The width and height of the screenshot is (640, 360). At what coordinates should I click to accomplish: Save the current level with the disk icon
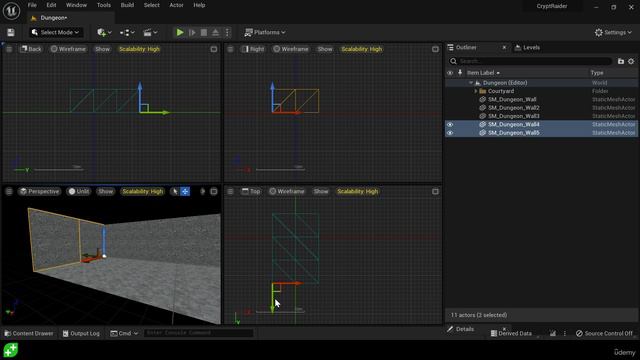pos(11,32)
